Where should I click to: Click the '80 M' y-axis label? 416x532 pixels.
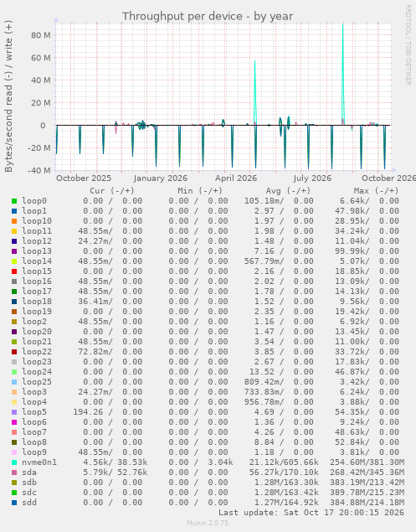coord(41,35)
